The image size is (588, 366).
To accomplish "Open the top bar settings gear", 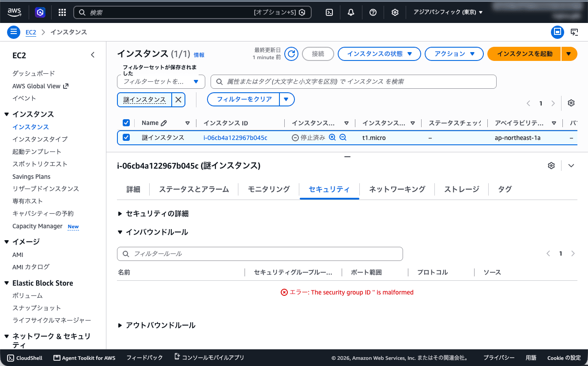I will click(x=395, y=12).
